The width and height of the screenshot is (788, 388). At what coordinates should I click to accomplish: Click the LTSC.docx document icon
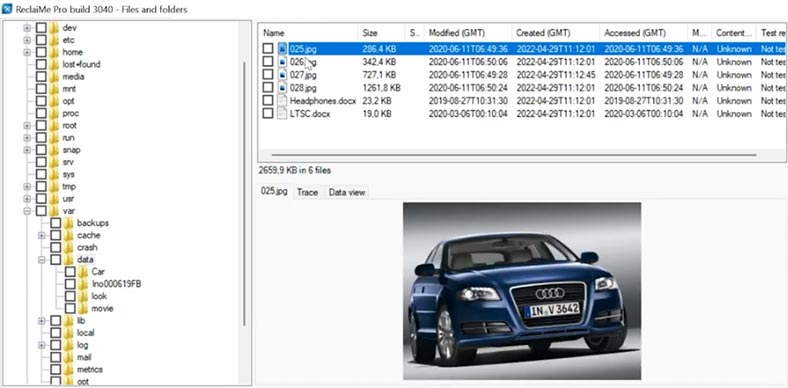point(283,114)
